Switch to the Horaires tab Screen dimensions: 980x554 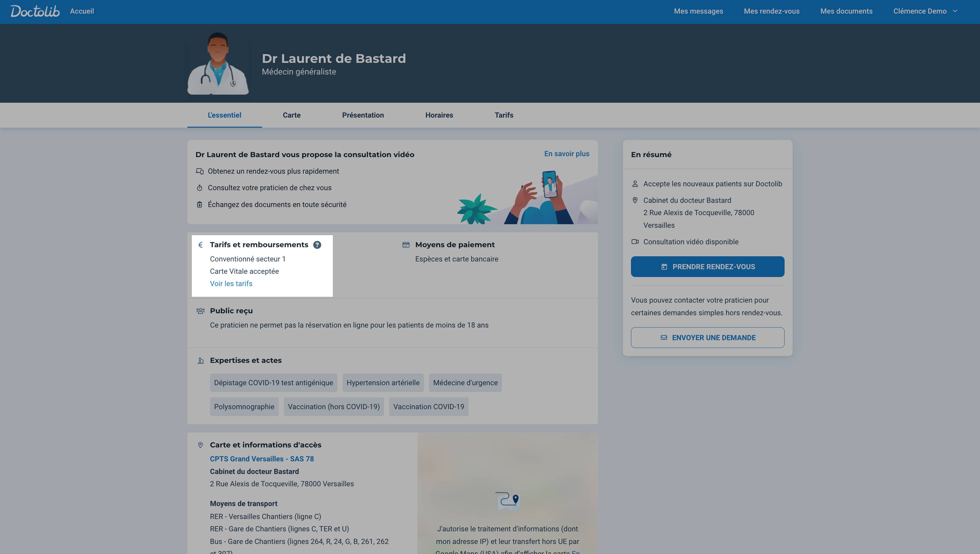coord(439,115)
